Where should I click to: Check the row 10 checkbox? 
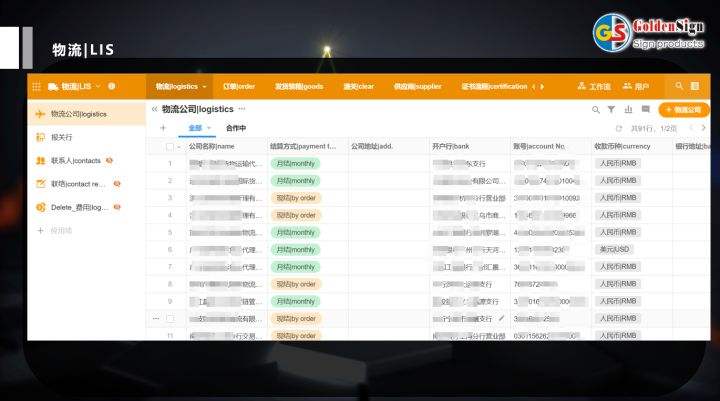(170, 318)
